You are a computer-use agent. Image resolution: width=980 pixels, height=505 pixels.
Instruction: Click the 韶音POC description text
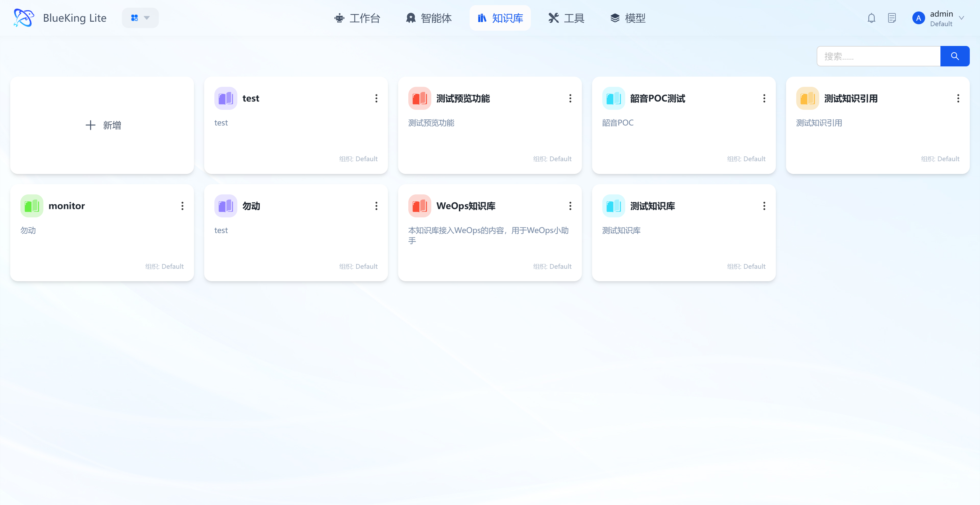(x=618, y=123)
